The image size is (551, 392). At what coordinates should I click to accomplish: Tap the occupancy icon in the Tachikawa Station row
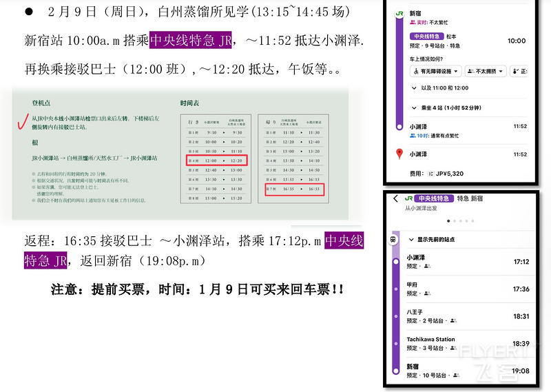tap(453, 348)
